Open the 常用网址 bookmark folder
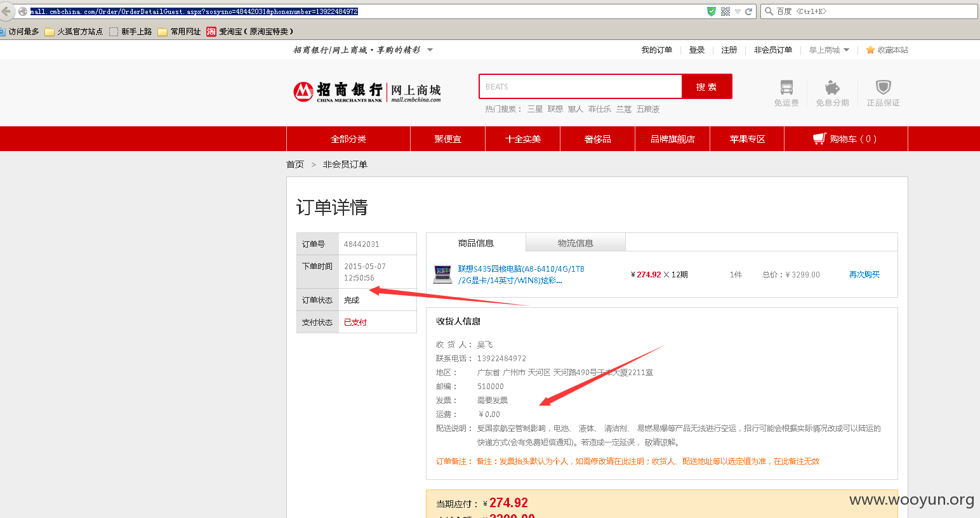This screenshot has width=980, height=518. (x=180, y=31)
